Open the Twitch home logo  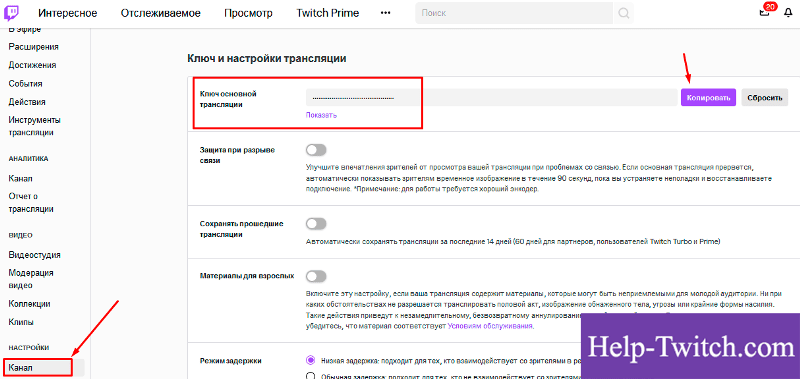click(x=11, y=13)
